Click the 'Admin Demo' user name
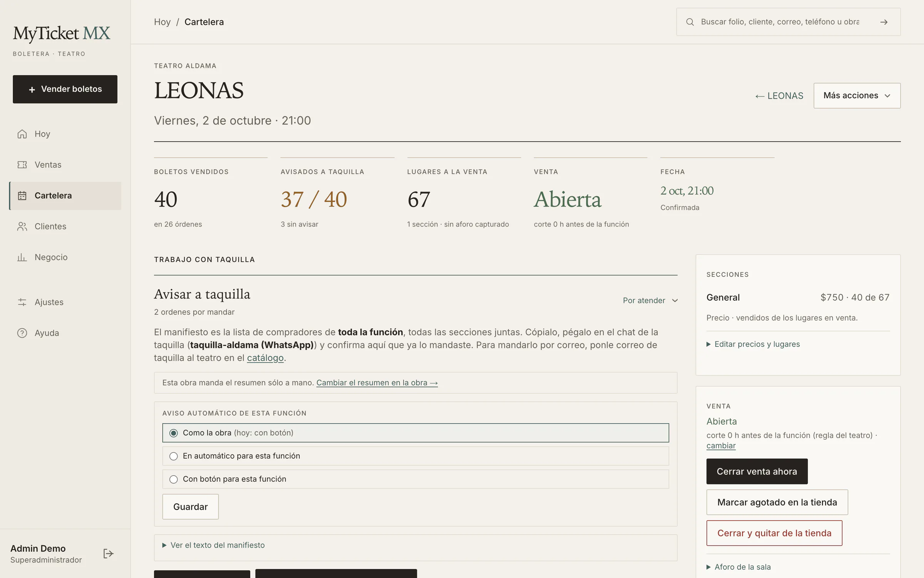 [x=38, y=548]
